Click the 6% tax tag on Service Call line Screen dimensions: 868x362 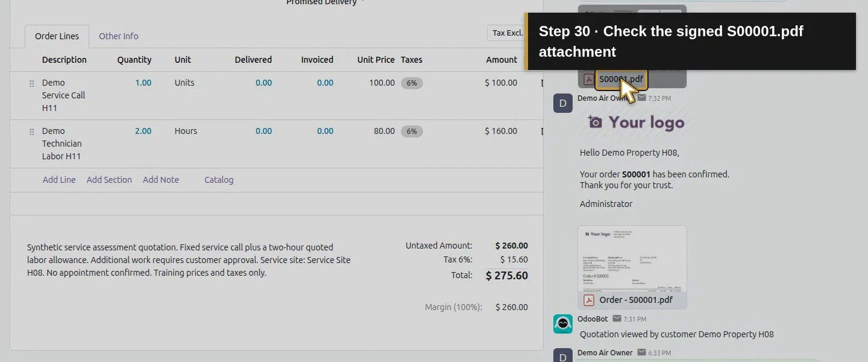pos(412,83)
